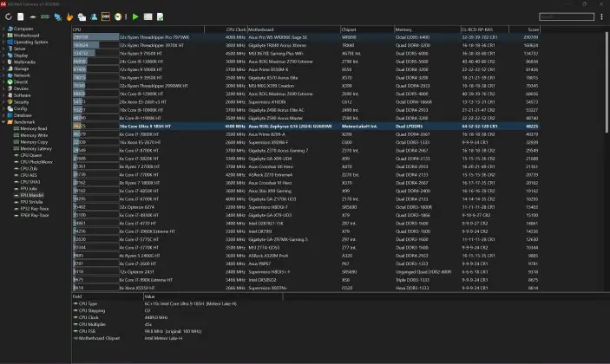The width and height of the screenshot is (610, 364).
Task: Sort by the CPU Clock column header
Action: (x=226, y=29)
